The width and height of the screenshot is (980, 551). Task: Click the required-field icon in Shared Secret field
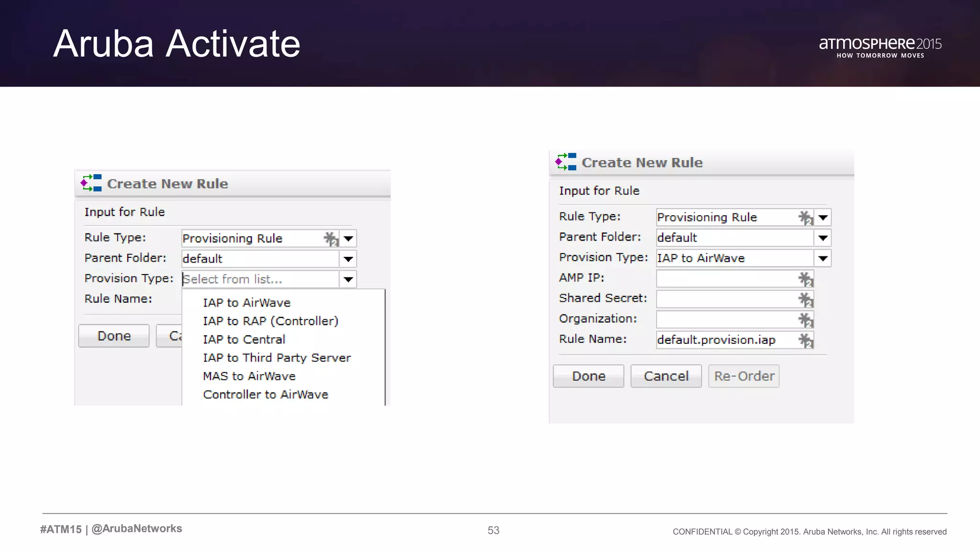pos(806,299)
